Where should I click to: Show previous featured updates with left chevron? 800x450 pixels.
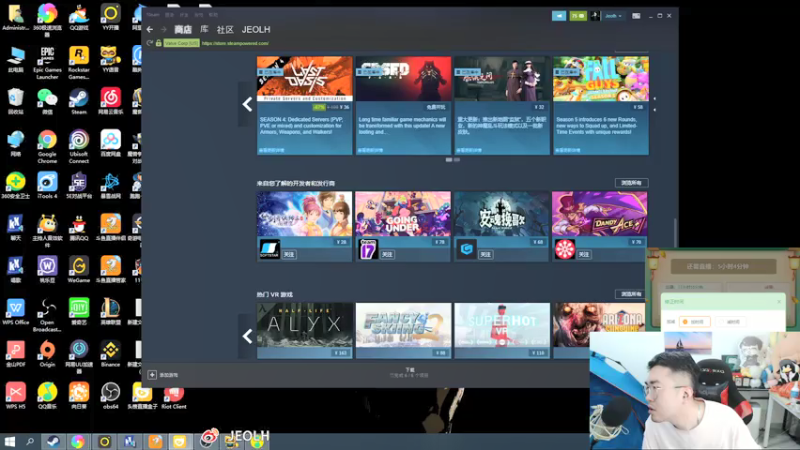(247, 104)
